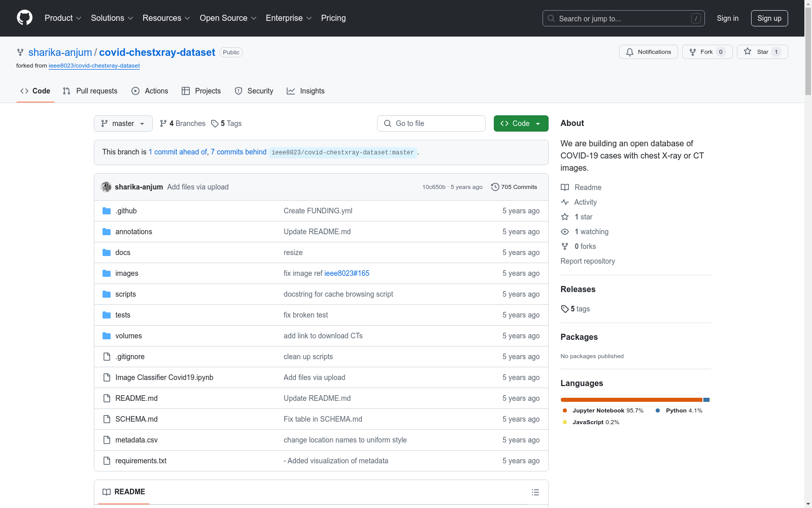Screen dimensions: 812x508
Task: Click the requirements.txt file icon
Action: pos(107,461)
